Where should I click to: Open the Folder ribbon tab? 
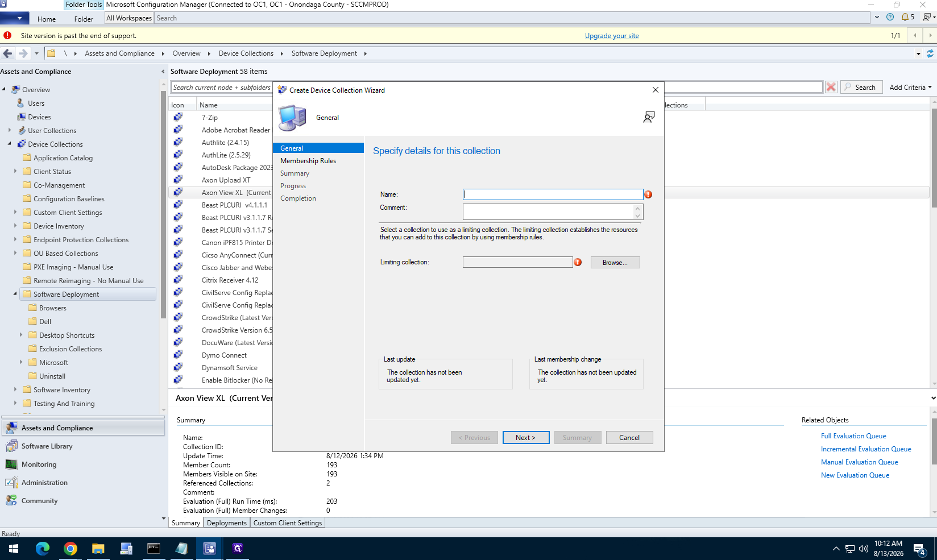[84, 19]
